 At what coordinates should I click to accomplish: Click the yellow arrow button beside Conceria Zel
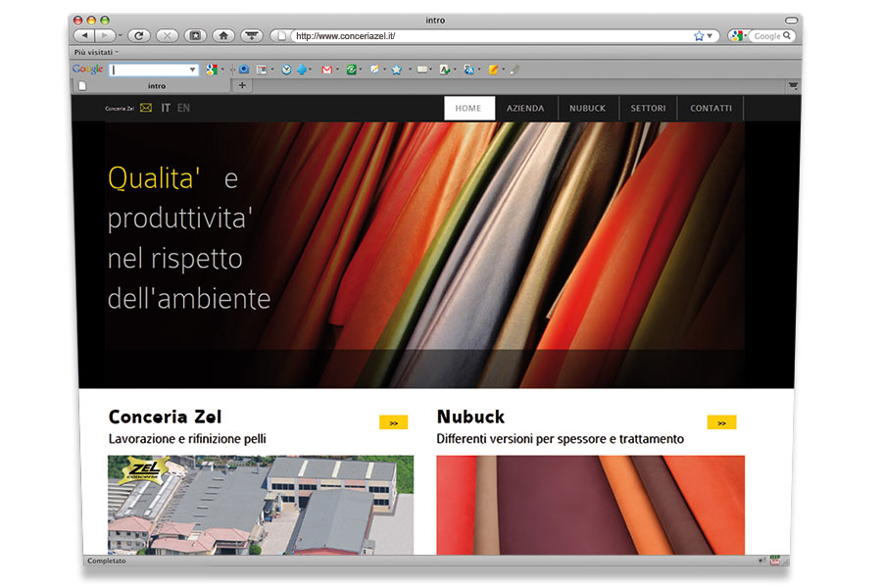click(394, 422)
